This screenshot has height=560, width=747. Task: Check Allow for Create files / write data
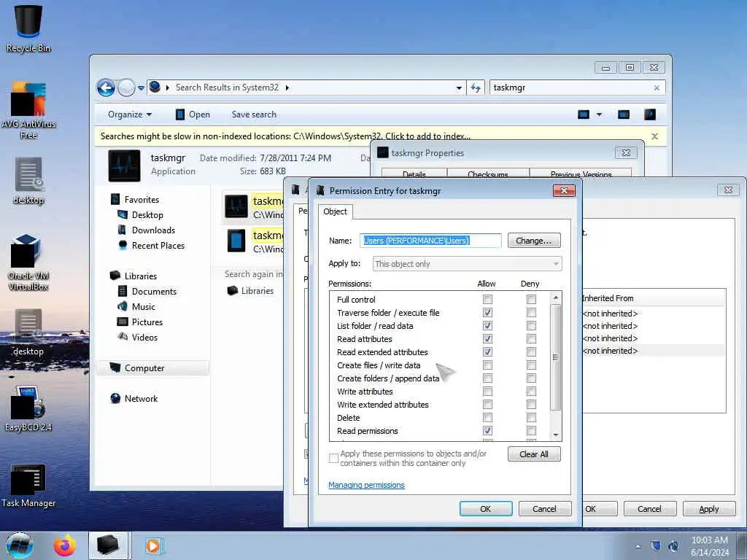(x=487, y=365)
